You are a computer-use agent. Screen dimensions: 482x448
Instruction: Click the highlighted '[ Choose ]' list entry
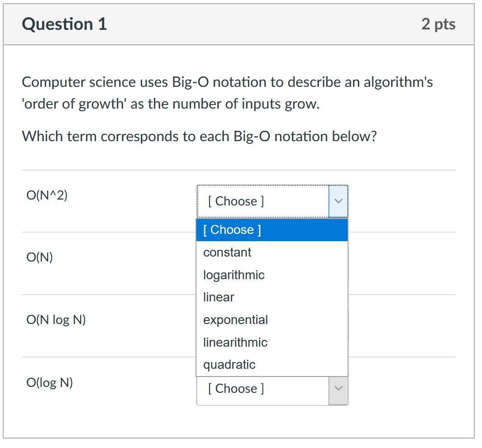click(272, 230)
